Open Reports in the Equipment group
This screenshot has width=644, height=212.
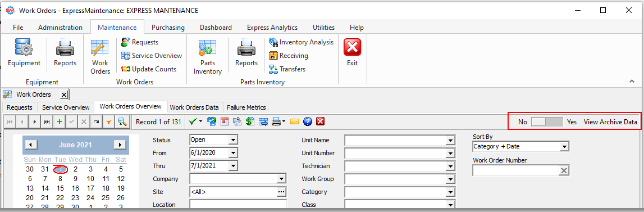click(x=65, y=52)
